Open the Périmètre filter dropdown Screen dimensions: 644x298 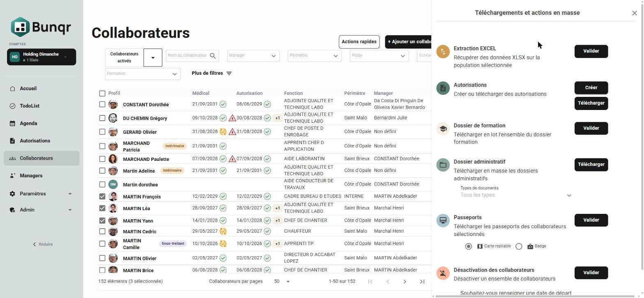click(x=315, y=56)
